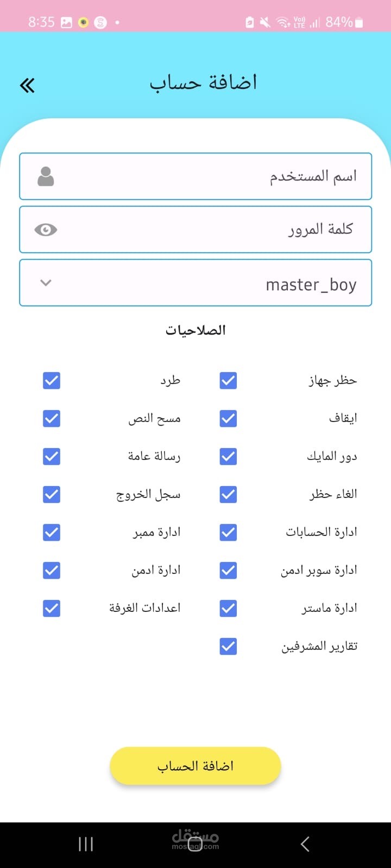Tap the battery indicator in the status bar

[359, 22]
